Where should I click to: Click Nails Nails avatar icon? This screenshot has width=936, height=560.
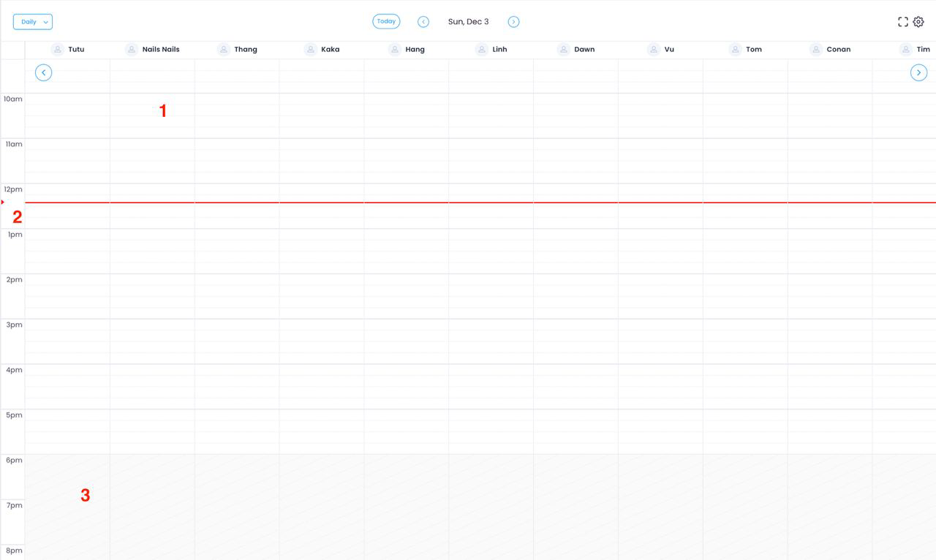point(132,50)
